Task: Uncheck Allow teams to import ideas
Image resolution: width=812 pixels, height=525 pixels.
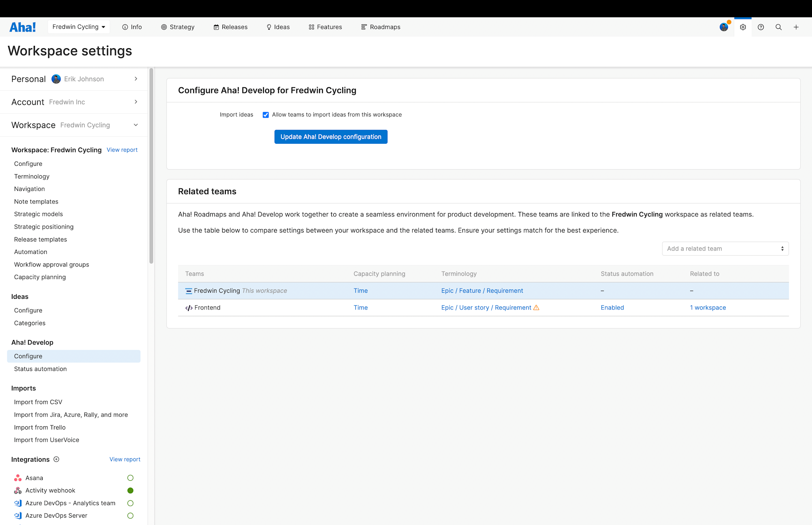Action: point(266,115)
